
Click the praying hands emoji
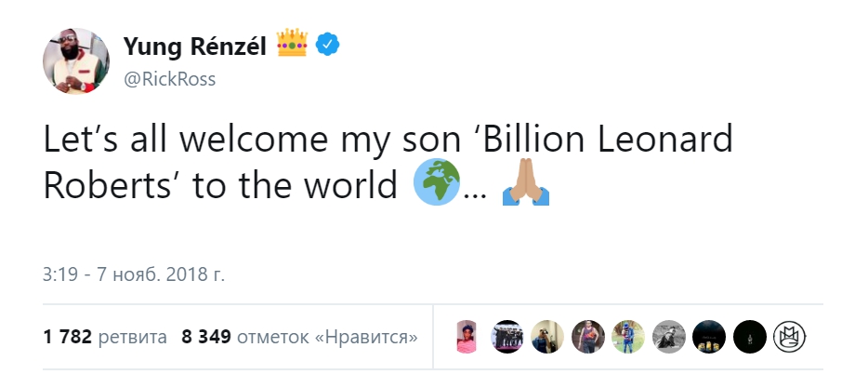524,184
